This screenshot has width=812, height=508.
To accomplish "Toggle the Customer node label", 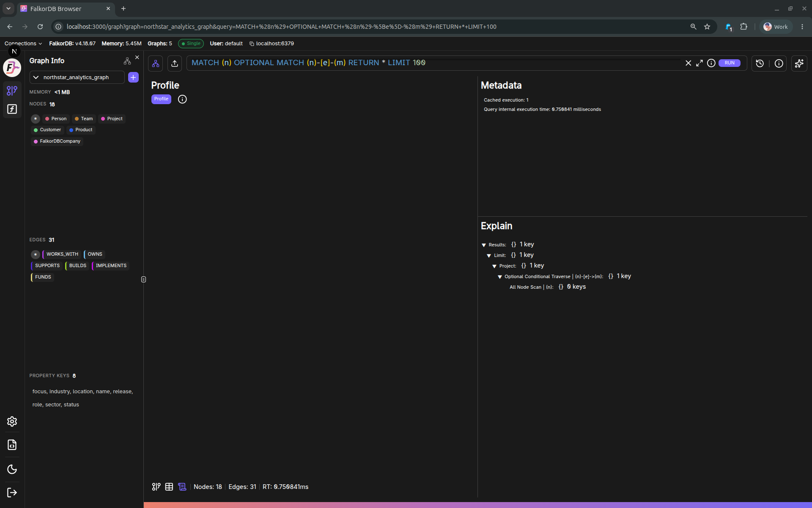I will click(47, 130).
